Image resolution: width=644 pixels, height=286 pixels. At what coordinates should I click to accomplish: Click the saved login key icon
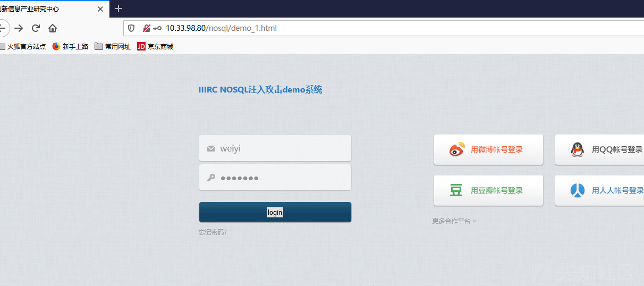click(157, 28)
